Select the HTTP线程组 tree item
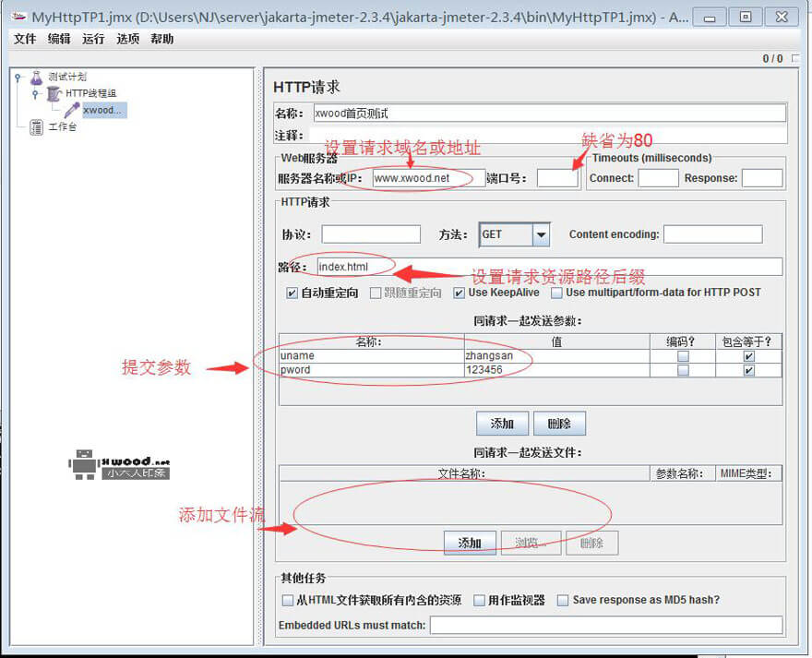 91,94
